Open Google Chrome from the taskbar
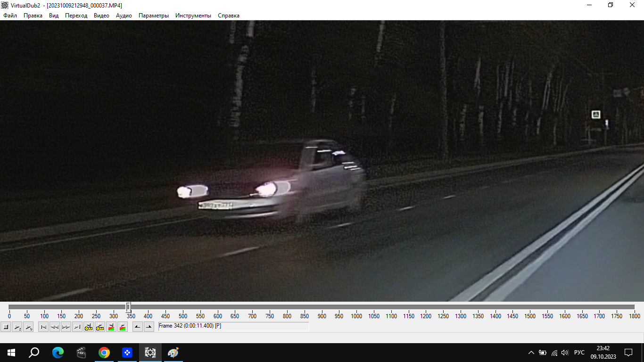Screen dimensions: 644x362 tap(104, 353)
